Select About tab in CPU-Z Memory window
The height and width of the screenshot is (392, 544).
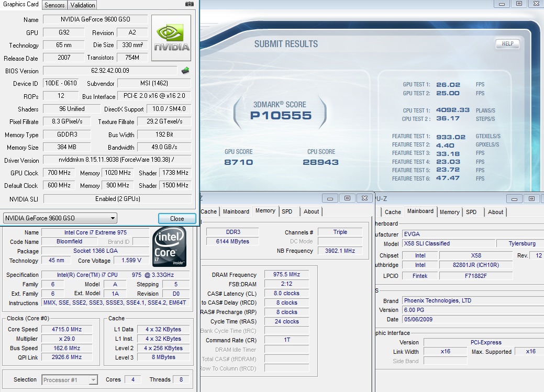(311, 211)
